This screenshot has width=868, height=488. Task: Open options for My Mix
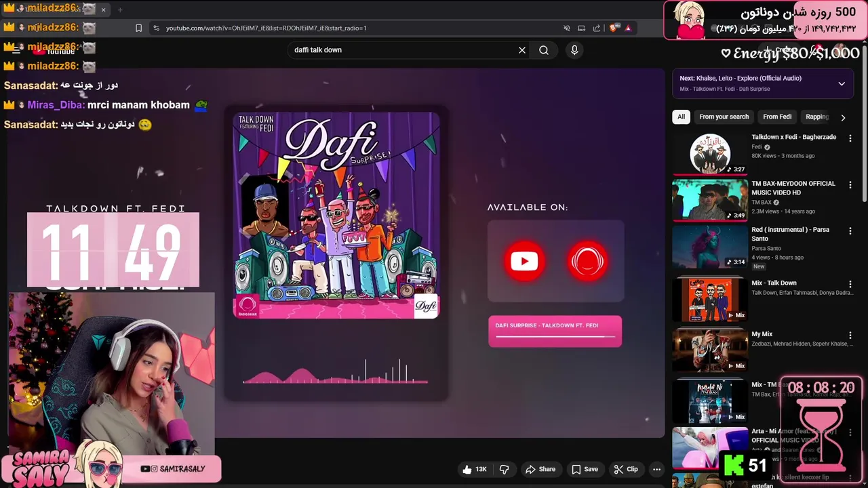click(x=850, y=335)
